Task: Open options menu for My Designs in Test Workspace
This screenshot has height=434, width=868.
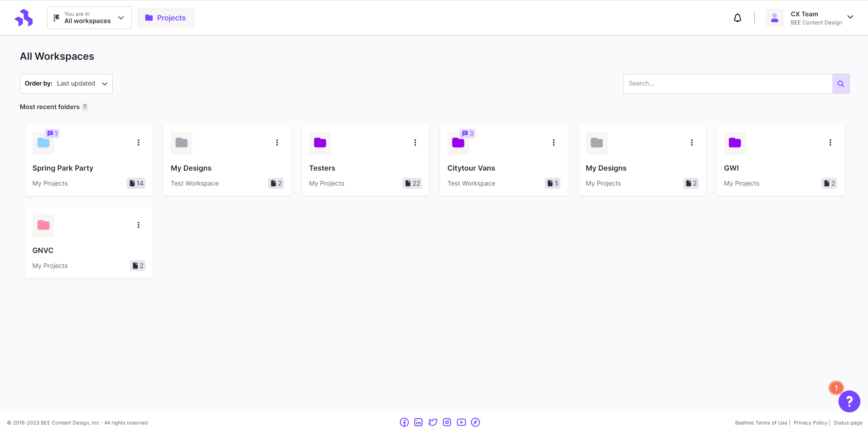Action: click(x=277, y=143)
